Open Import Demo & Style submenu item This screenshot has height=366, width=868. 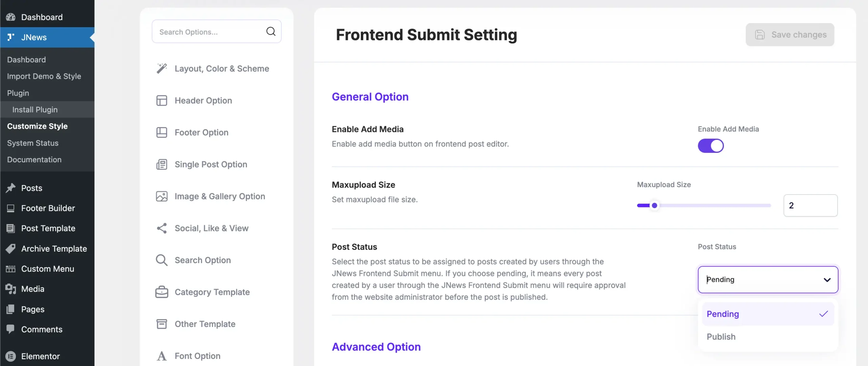pyautogui.click(x=44, y=76)
